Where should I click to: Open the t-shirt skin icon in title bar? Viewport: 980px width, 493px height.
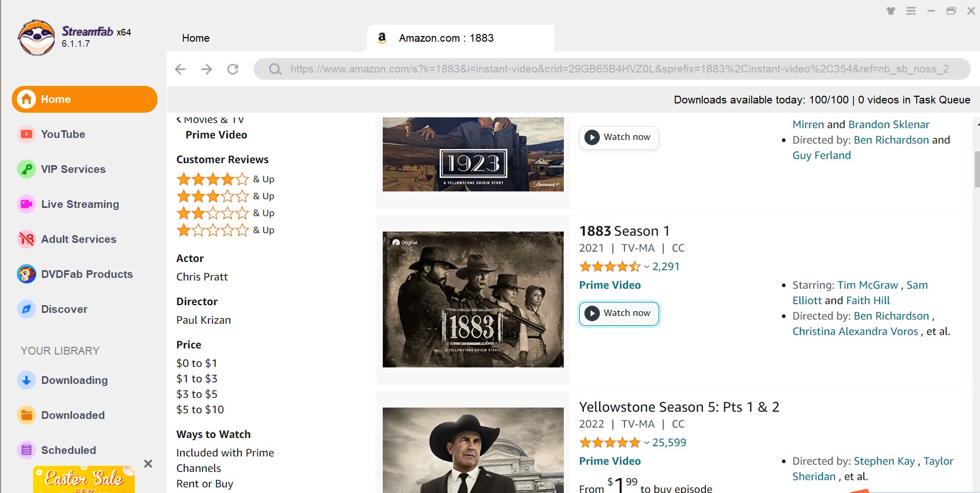tap(891, 11)
